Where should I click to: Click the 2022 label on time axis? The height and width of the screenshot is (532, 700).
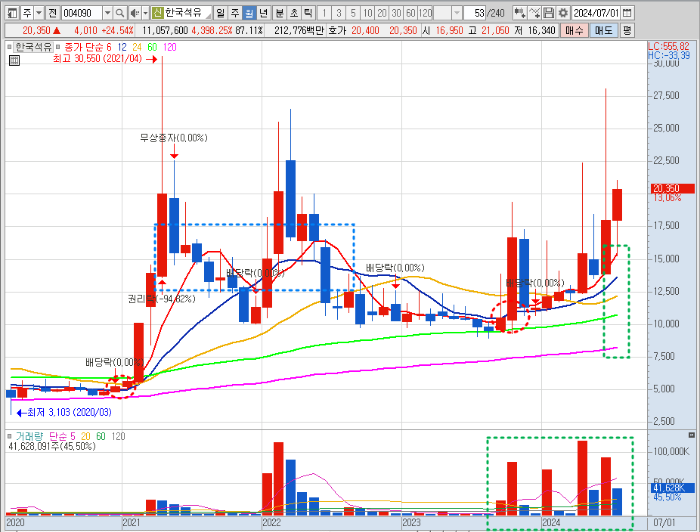click(271, 522)
